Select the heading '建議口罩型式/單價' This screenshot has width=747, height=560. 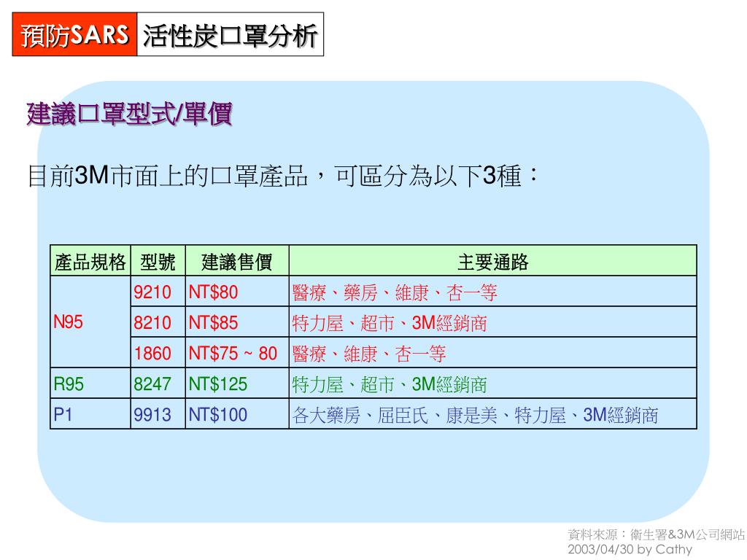click(x=129, y=114)
